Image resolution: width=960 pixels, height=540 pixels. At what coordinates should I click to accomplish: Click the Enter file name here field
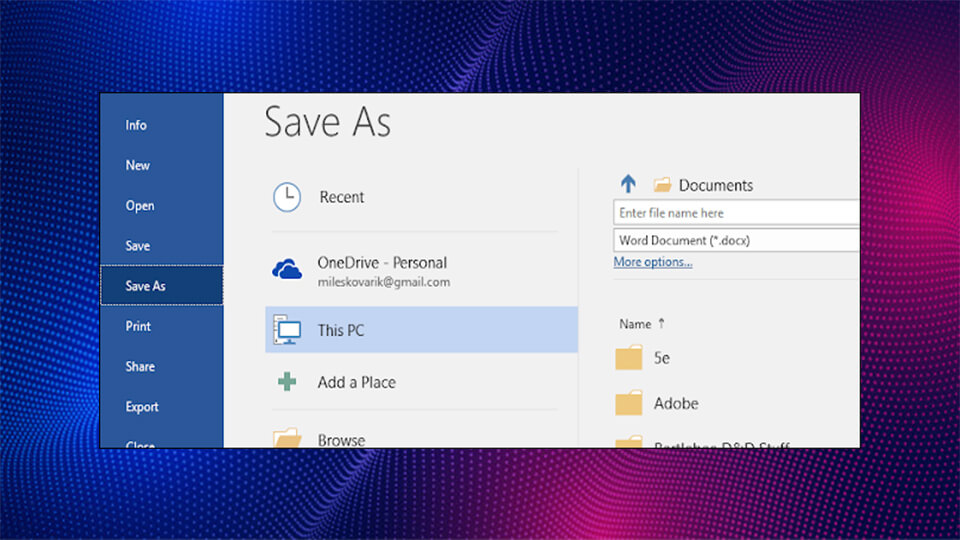click(735, 213)
